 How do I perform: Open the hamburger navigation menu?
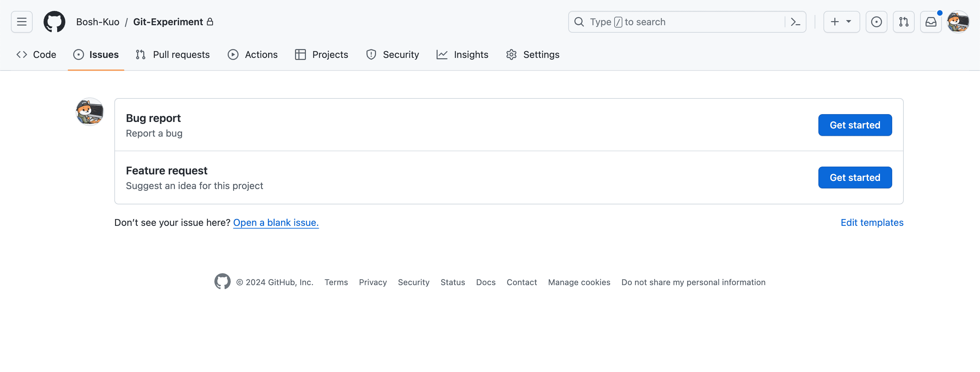(22, 22)
